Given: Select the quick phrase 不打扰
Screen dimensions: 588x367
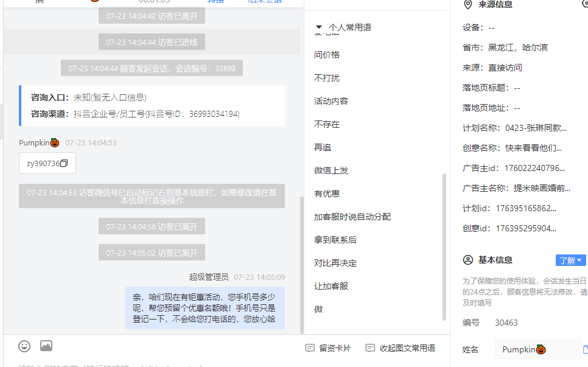Looking at the screenshot, I should [x=327, y=78].
